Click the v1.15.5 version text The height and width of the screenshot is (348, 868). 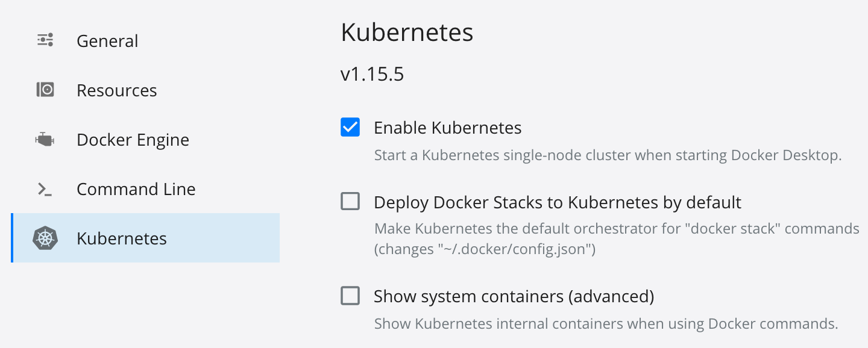[x=372, y=75]
